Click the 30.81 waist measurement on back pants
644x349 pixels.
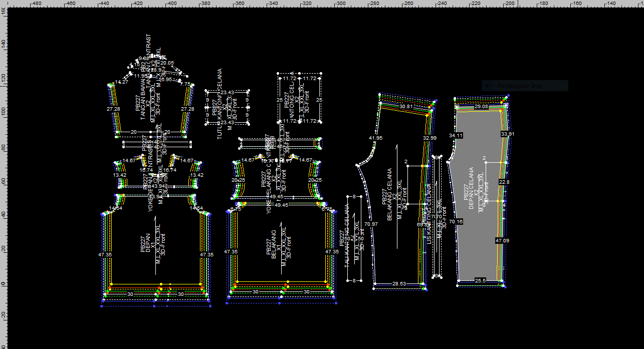[406, 107]
